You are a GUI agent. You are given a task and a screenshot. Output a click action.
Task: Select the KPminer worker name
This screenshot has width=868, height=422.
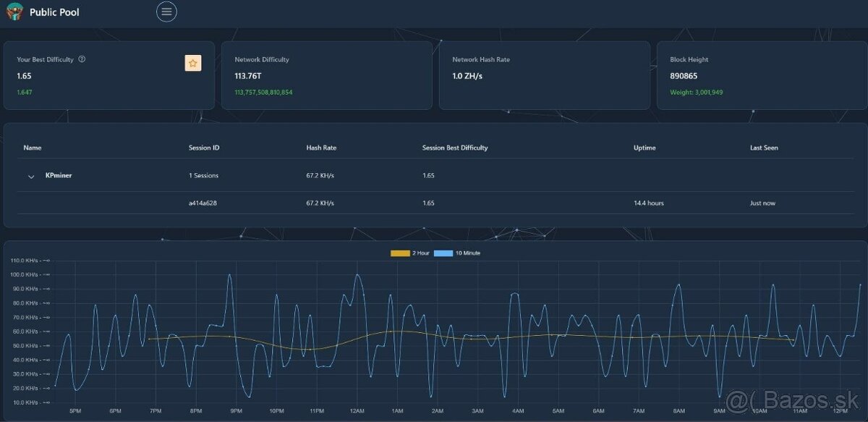59,175
